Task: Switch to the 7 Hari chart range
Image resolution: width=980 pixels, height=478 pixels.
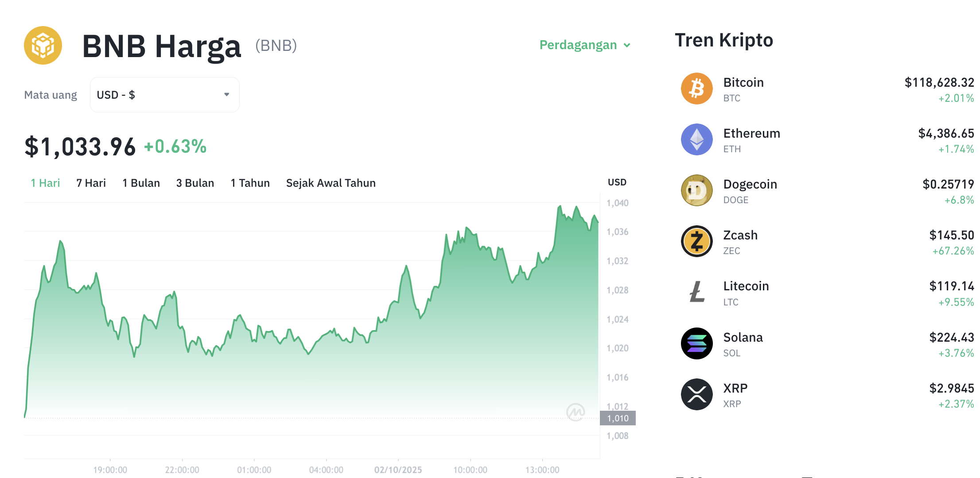Action: click(x=91, y=183)
